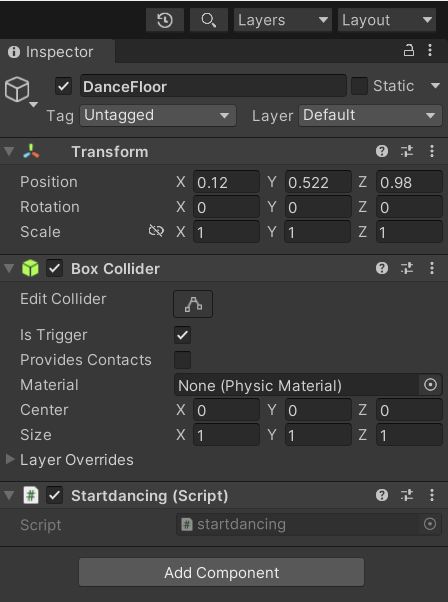The image size is (448, 602).
Task: Open Startdancing script more options menu
Action: point(431,495)
